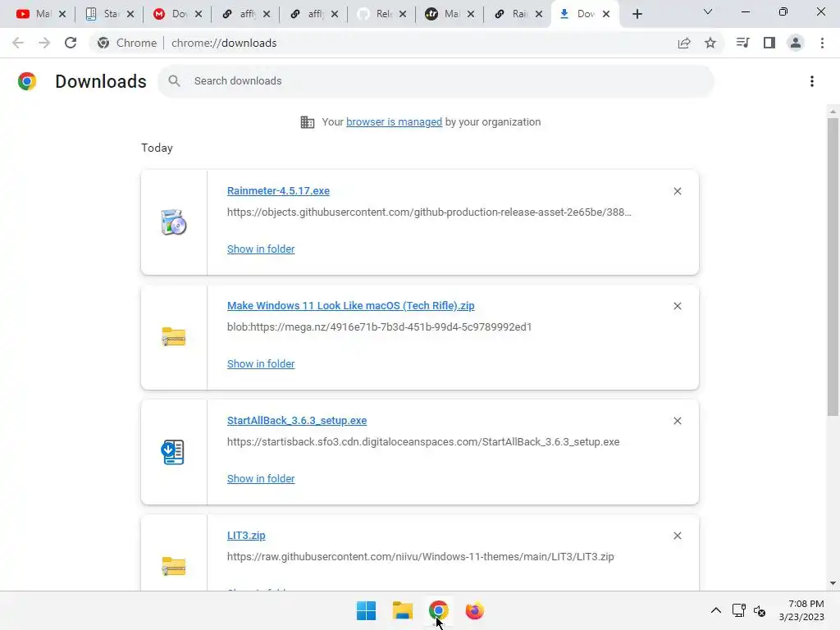Open the Windows Start menu
Image resolution: width=840 pixels, height=630 pixels.
(367, 610)
